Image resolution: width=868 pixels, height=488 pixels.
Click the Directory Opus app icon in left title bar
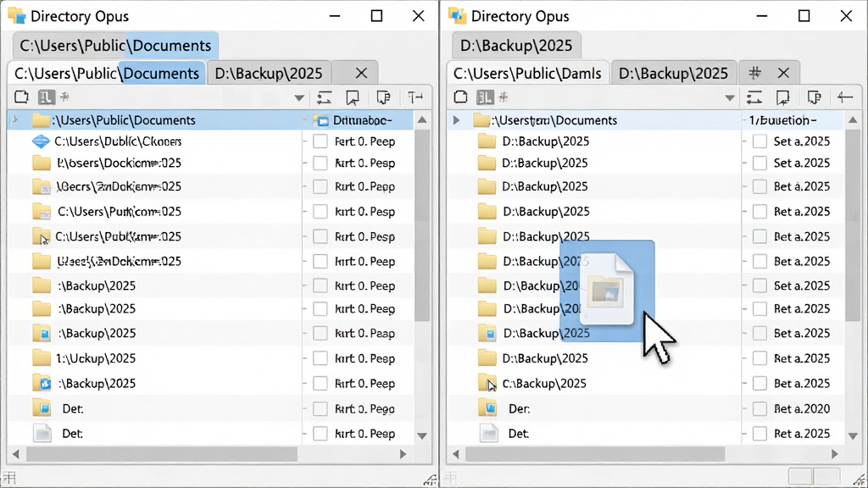17,16
